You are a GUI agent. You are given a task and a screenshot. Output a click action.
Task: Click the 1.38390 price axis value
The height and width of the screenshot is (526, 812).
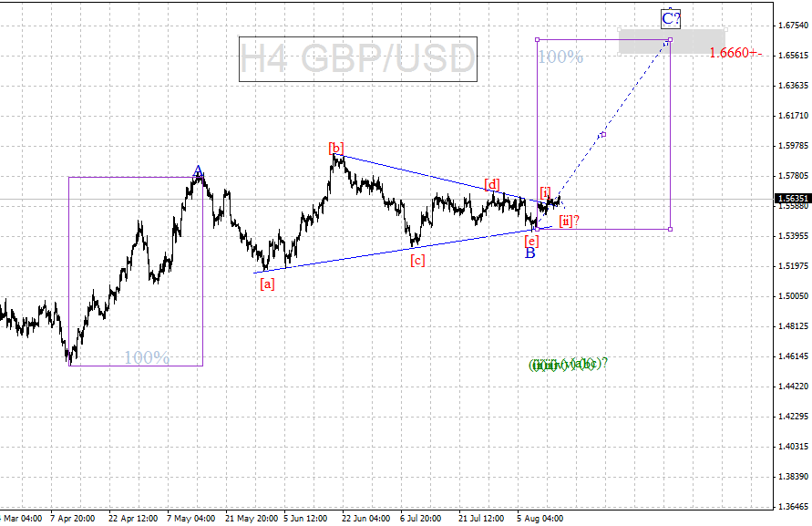tap(794, 476)
